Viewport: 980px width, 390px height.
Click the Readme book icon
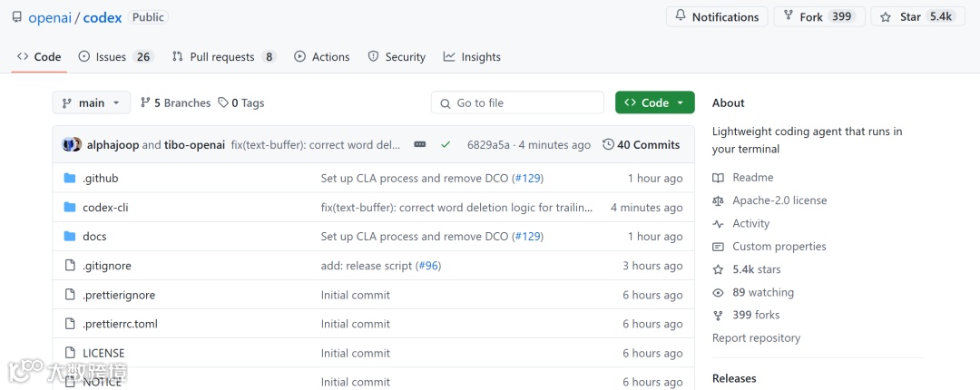(x=718, y=178)
